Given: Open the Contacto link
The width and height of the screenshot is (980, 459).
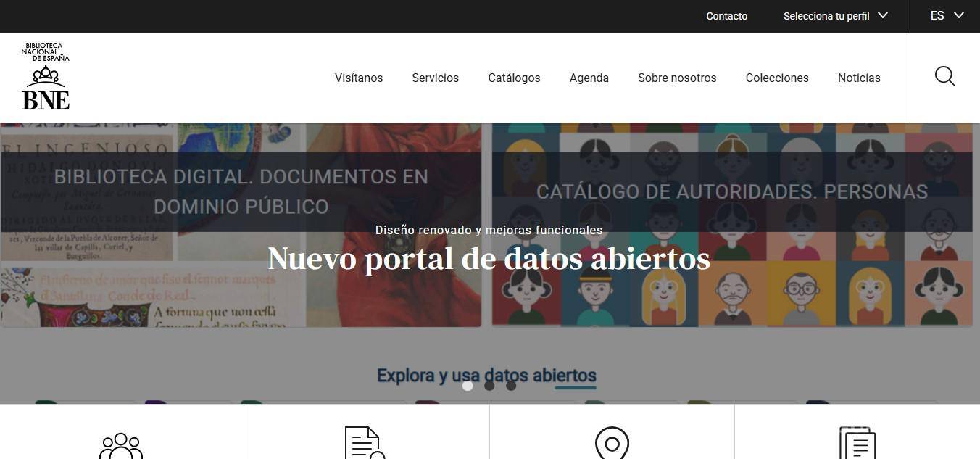Looking at the screenshot, I should [x=726, y=15].
